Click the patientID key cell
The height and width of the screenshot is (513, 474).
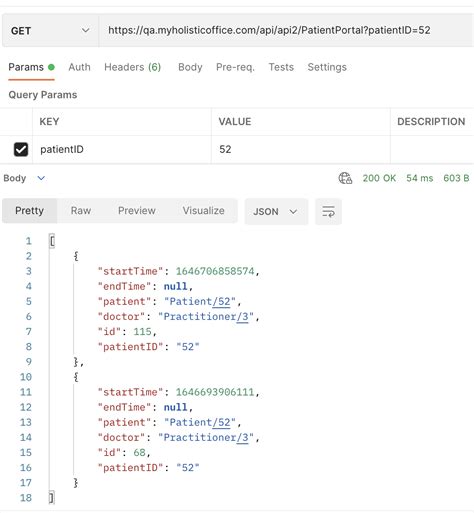[x=122, y=149]
